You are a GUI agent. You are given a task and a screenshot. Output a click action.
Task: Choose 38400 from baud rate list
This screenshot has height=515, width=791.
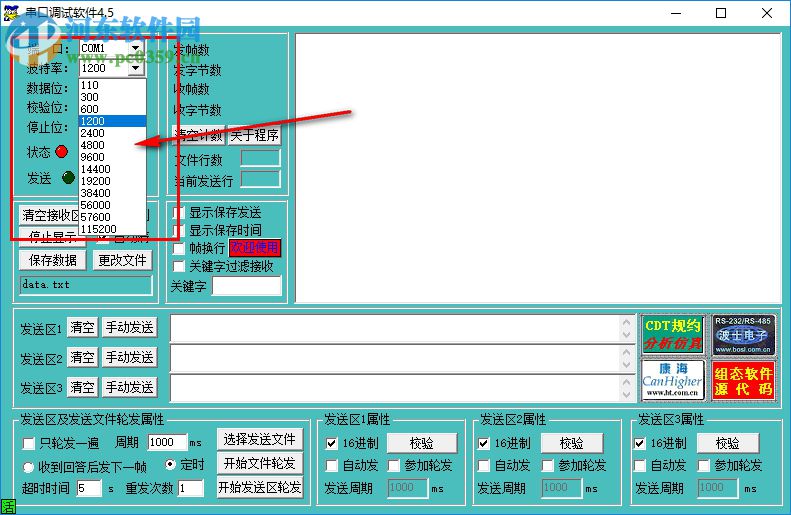tap(112, 193)
